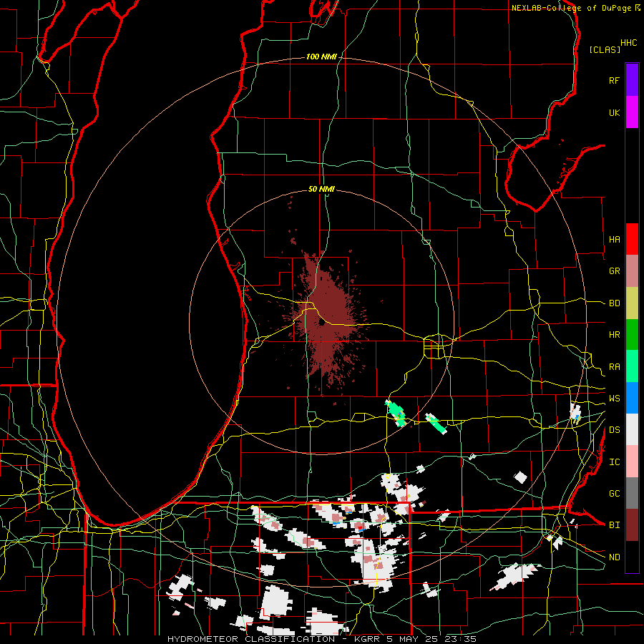Click the DS legend label

coord(614,430)
